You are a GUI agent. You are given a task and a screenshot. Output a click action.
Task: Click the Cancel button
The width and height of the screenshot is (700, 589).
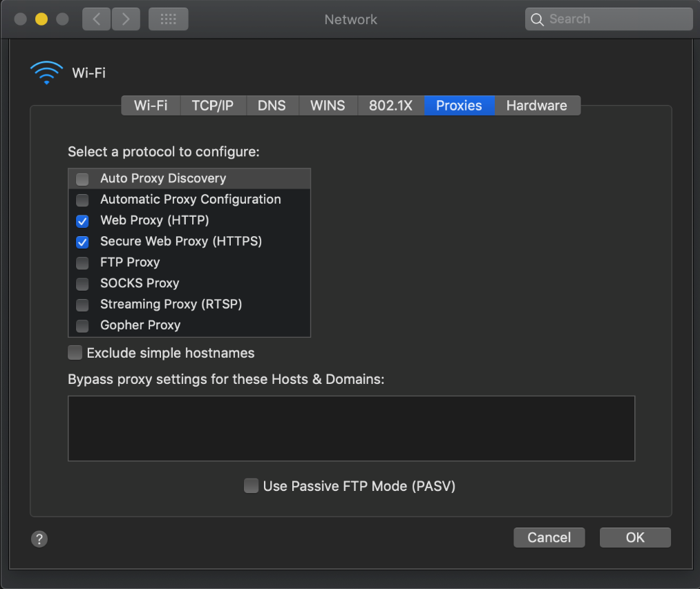pos(549,537)
